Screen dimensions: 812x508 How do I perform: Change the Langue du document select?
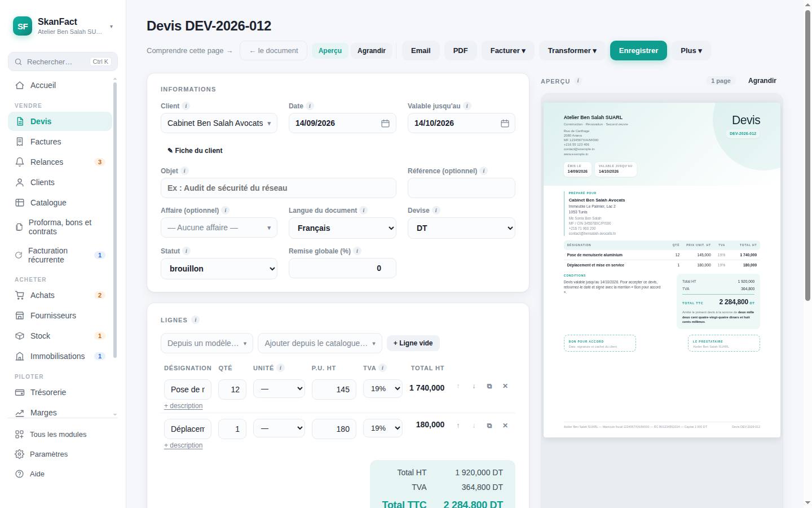tap(342, 228)
